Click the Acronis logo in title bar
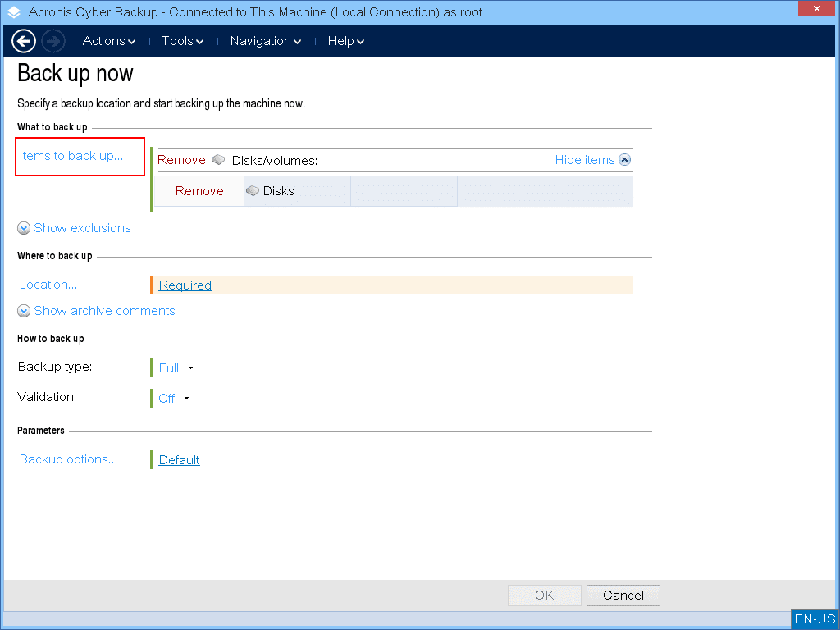The height and width of the screenshot is (630, 840). point(14,11)
